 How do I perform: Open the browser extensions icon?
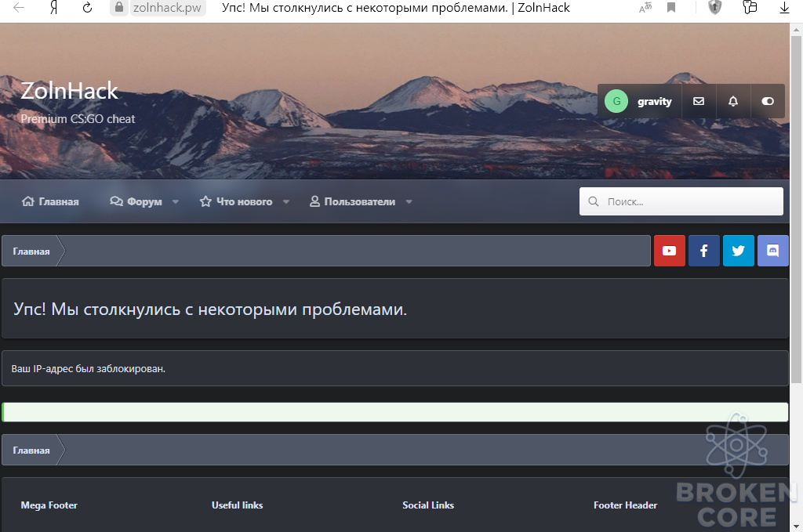point(750,7)
